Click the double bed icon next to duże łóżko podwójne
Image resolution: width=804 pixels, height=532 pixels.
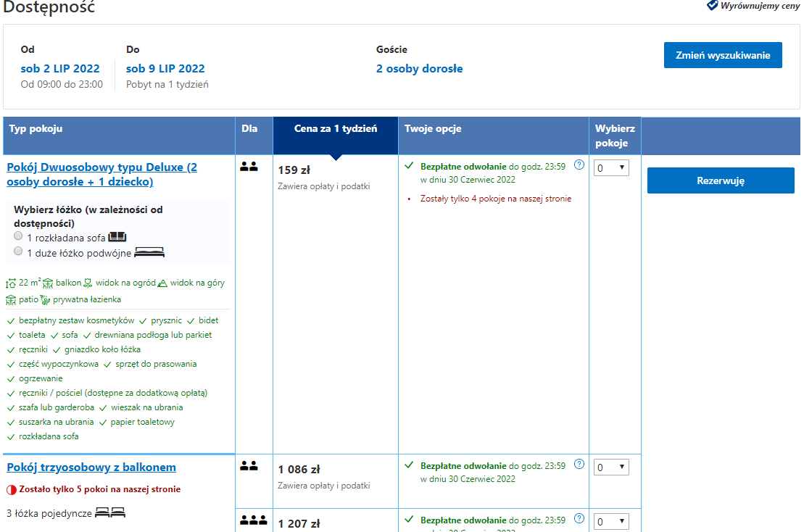point(149,252)
